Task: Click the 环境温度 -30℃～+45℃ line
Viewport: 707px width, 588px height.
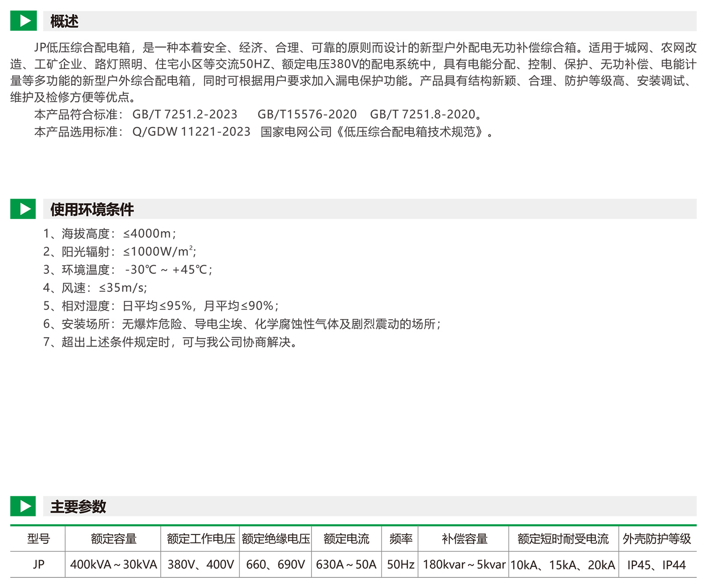Action: coord(128,270)
